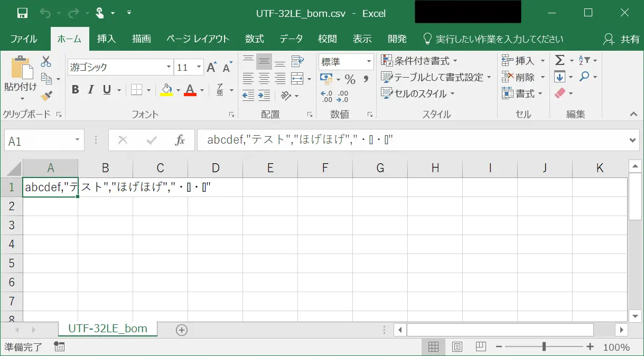Viewport: 644px width, 356px height.
Task: Click the percent style icon
Action: 350,79
